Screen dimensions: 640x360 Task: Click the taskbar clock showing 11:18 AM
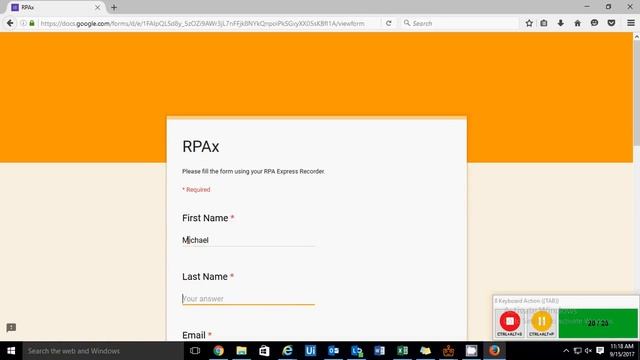[622, 350]
